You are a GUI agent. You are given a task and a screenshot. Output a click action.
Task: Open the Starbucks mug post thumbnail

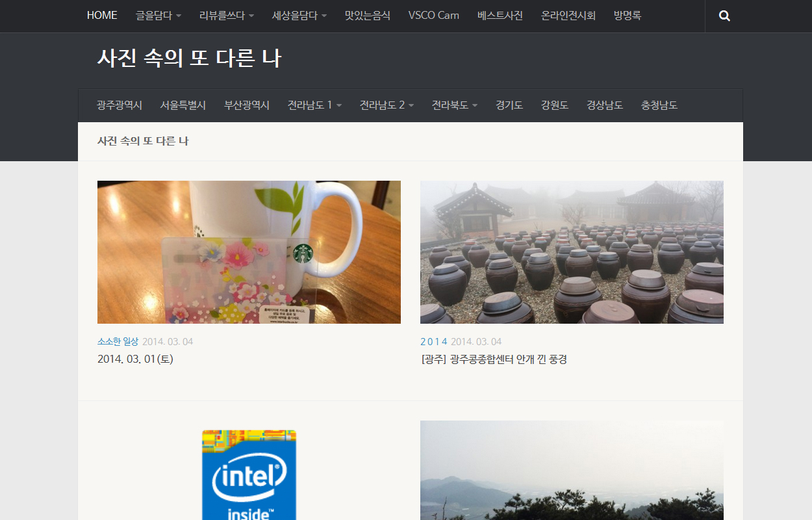point(249,252)
